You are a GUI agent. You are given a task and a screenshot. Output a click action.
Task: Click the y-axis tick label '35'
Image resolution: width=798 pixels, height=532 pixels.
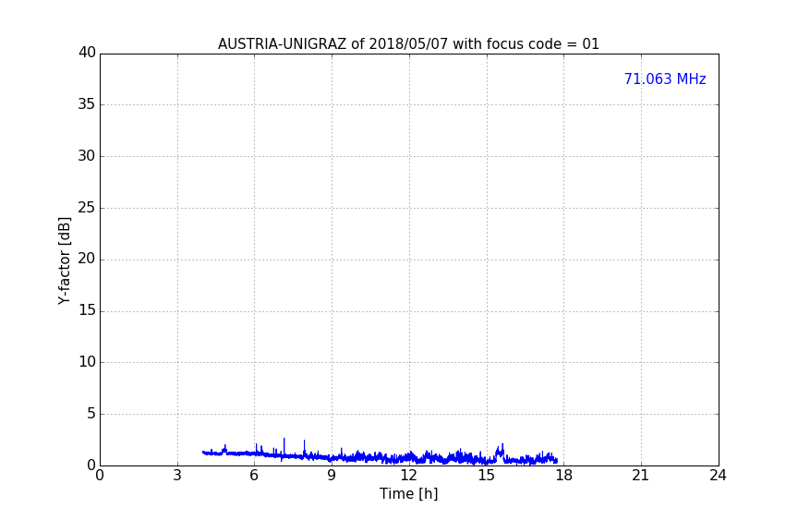[x=87, y=104]
